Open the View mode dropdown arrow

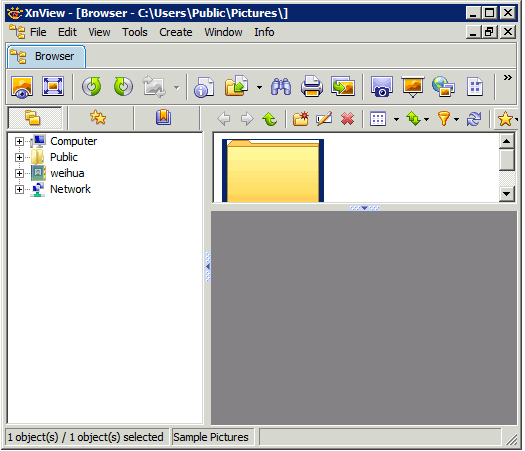pyautogui.click(x=396, y=120)
